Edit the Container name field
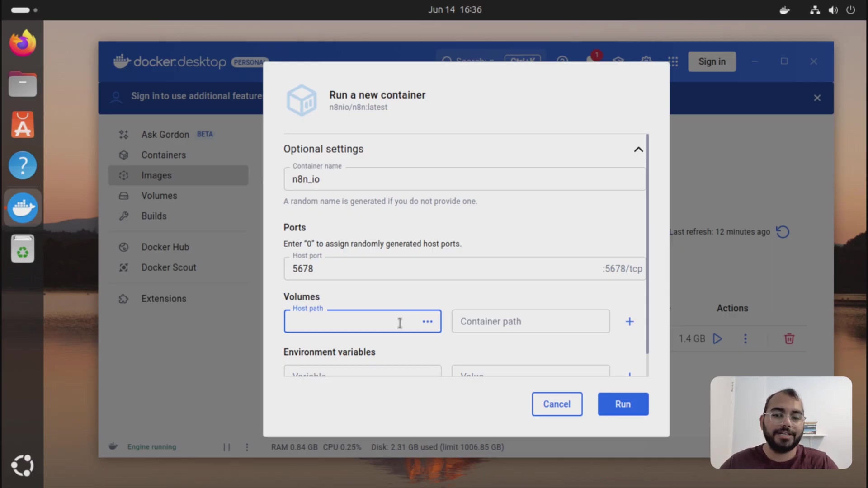This screenshot has width=868, height=488. point(465,179)
